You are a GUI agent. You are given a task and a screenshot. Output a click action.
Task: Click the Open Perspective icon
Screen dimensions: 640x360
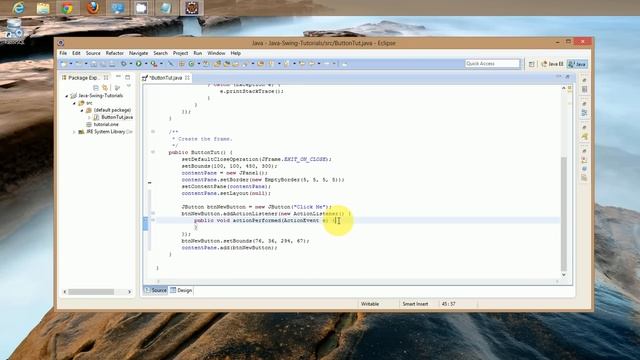531,64
